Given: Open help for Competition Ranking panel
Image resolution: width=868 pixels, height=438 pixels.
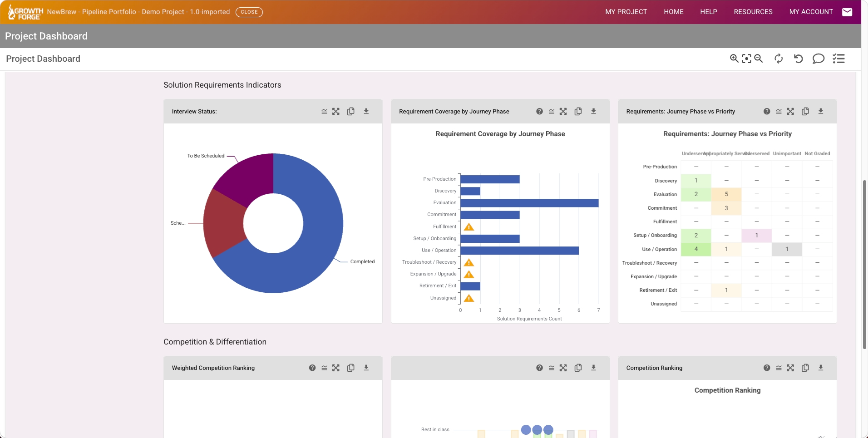Looking at the screenshot, I should (x=767, y=368).
